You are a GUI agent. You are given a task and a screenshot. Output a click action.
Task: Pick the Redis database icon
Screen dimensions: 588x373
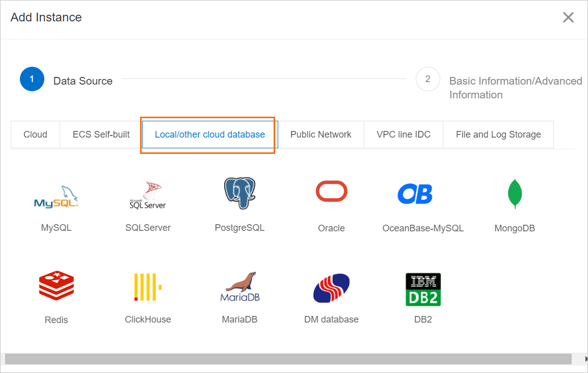point(56,286)
